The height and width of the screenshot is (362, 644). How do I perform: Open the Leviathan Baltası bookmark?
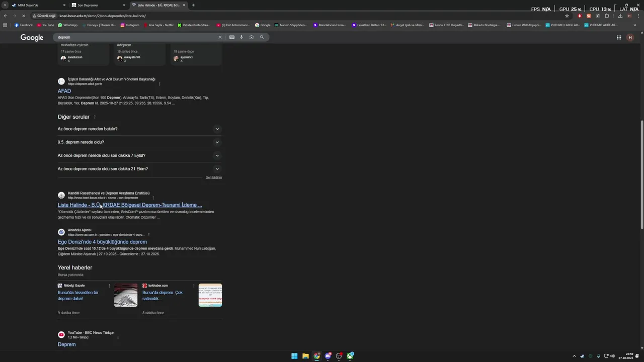tap(369, 25)
